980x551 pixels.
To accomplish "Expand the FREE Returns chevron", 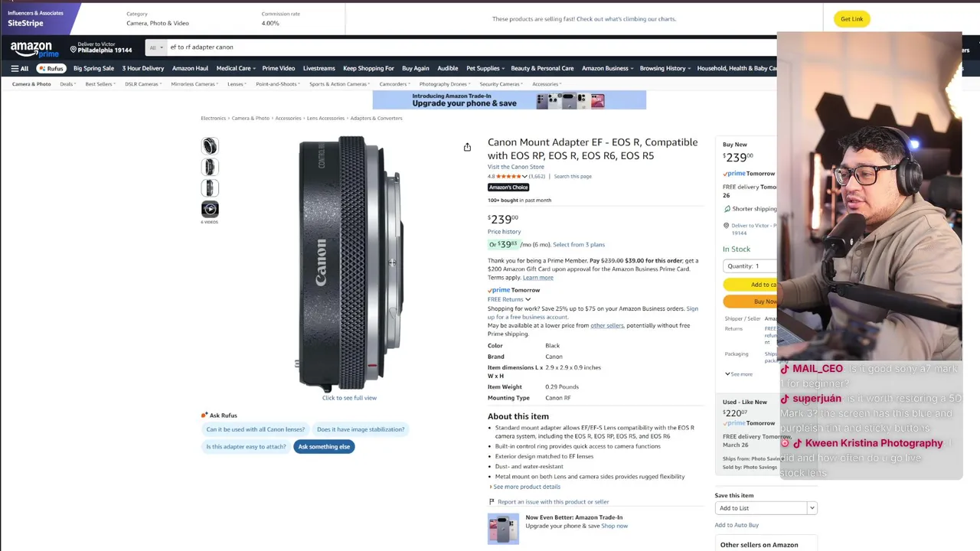I will click(528, 299).
